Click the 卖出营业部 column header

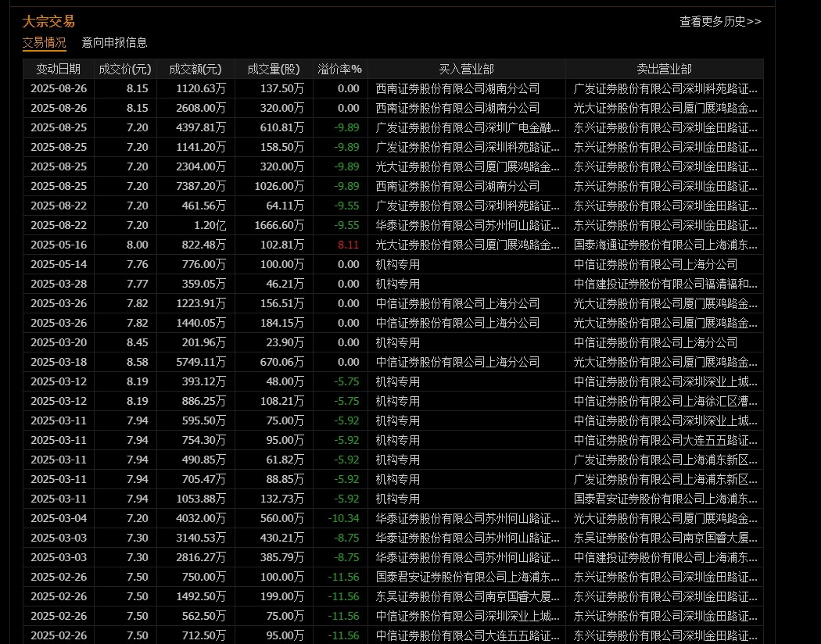tap(664, 69)
